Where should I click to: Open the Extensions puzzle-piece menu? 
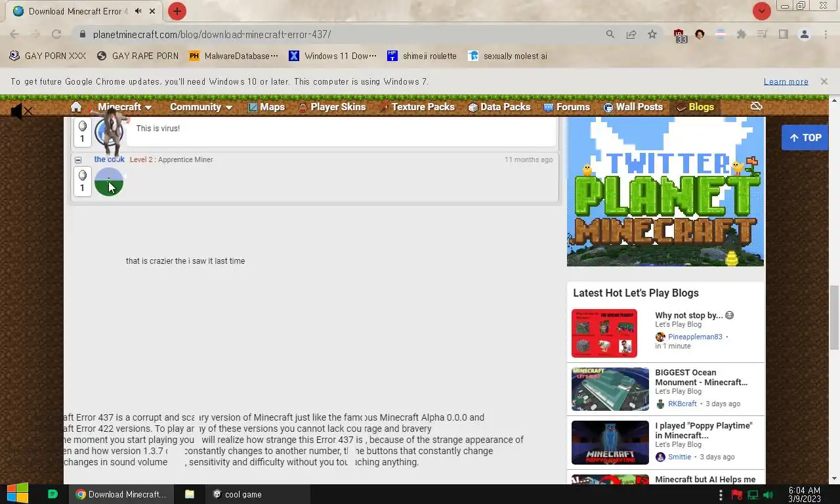tap(742, 34)
